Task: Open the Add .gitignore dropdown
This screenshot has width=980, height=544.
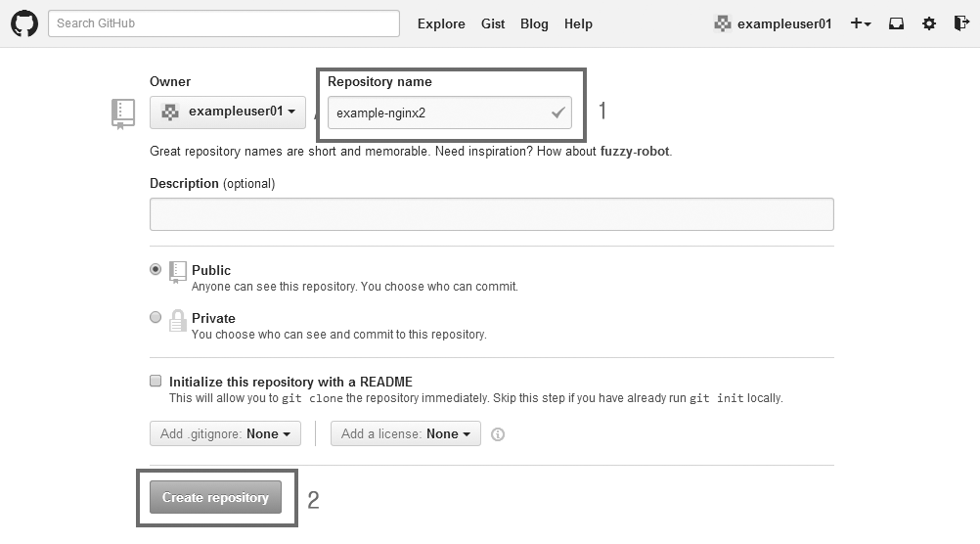Action: (225, 433)
